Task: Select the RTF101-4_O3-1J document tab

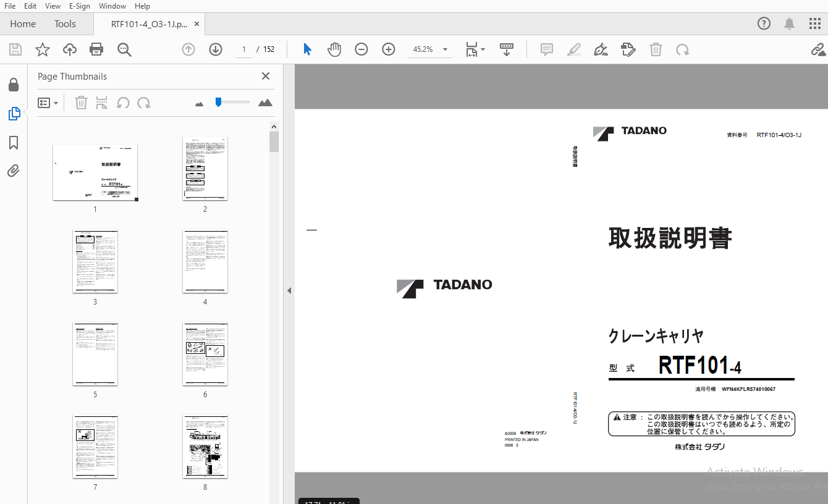Action: tap(148, 24)
